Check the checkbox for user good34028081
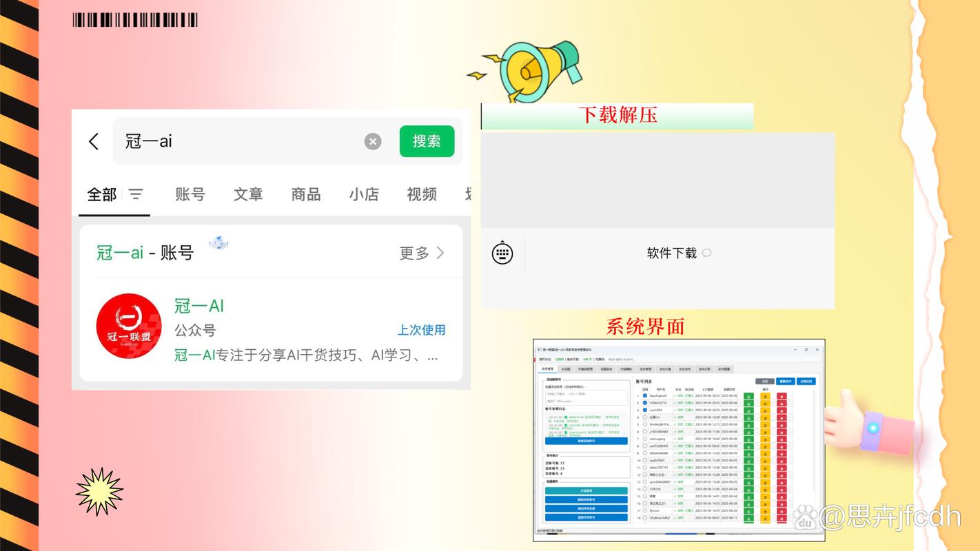980x551 pixels. (645, 482)
